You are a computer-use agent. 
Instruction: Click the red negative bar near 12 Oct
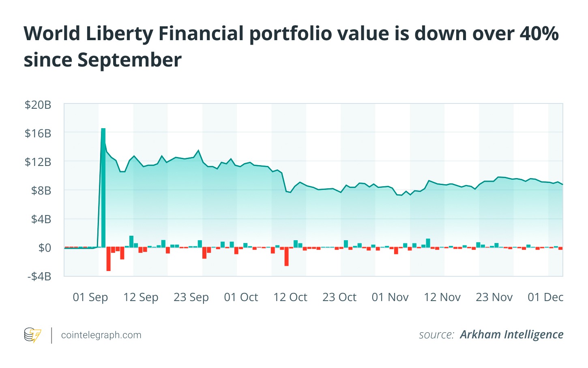click(x=286, y=256)
